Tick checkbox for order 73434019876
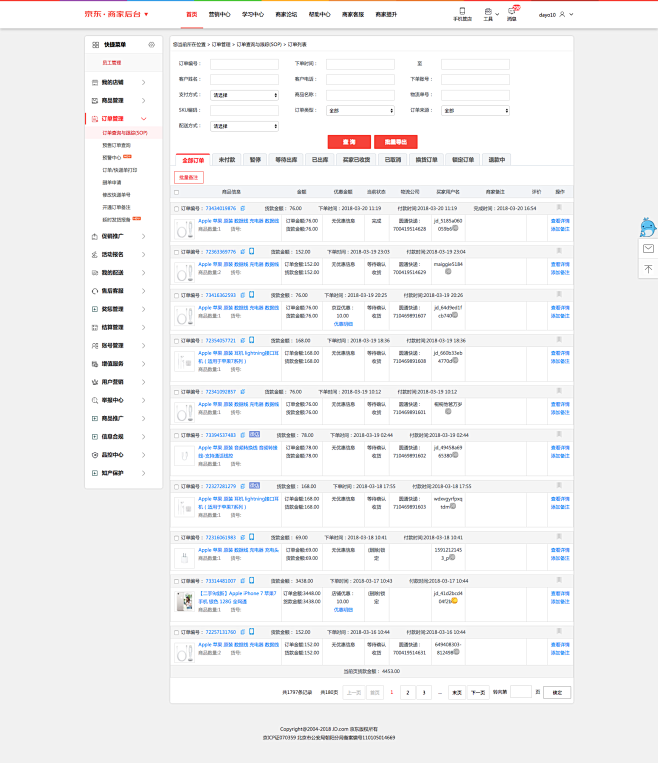Viewport: 658px width, 763px height. (177, 208)
